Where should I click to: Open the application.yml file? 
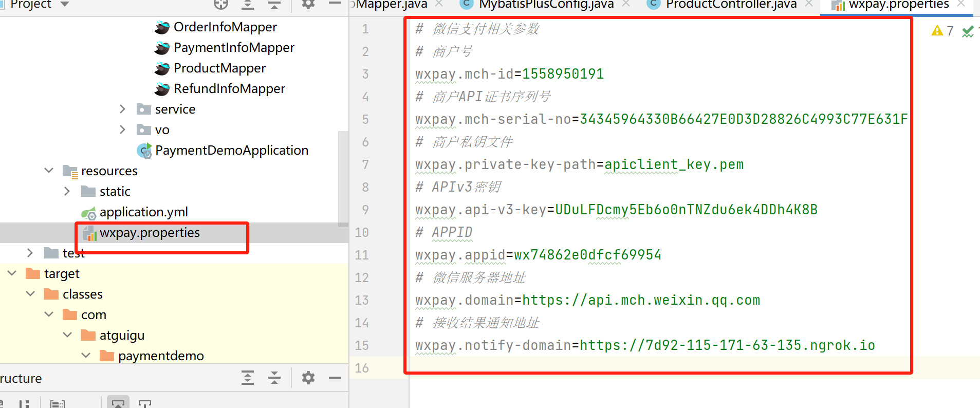click(x=143, y=212)
